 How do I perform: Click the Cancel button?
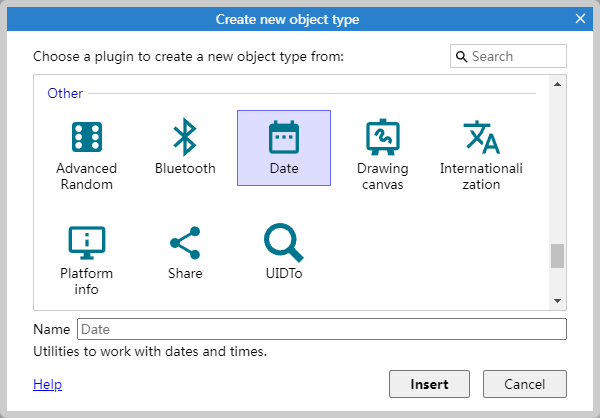point(525,384)
